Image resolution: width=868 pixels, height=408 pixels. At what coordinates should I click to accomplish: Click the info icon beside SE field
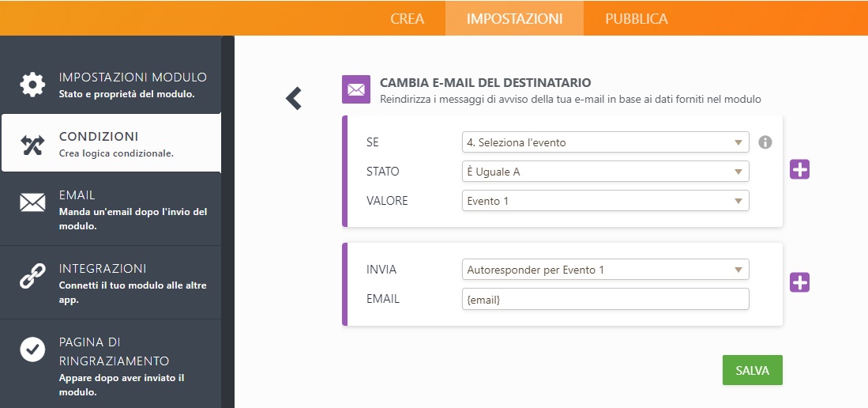click(765, 142)
